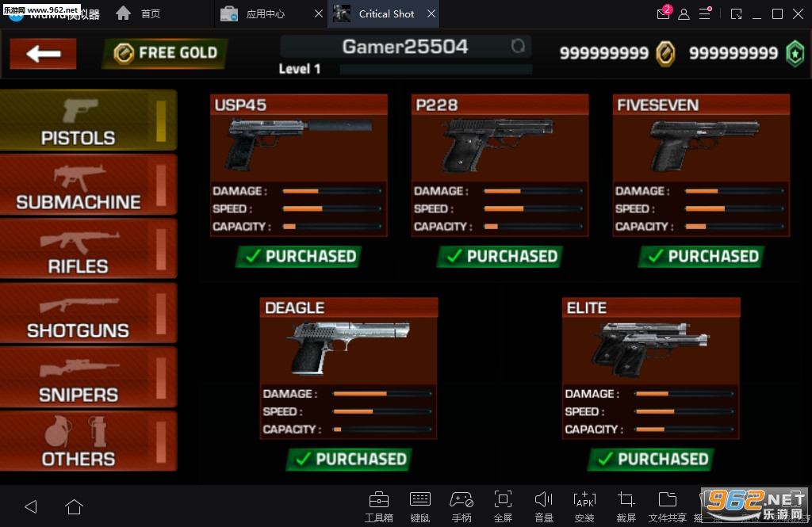Click the FIVESEVEN CAPACITY stat bar

click(734, 226)
